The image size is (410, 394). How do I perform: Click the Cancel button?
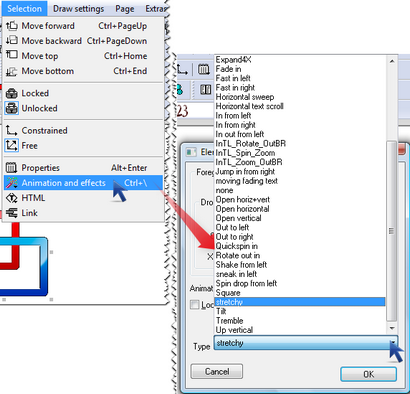pos(217,371)
